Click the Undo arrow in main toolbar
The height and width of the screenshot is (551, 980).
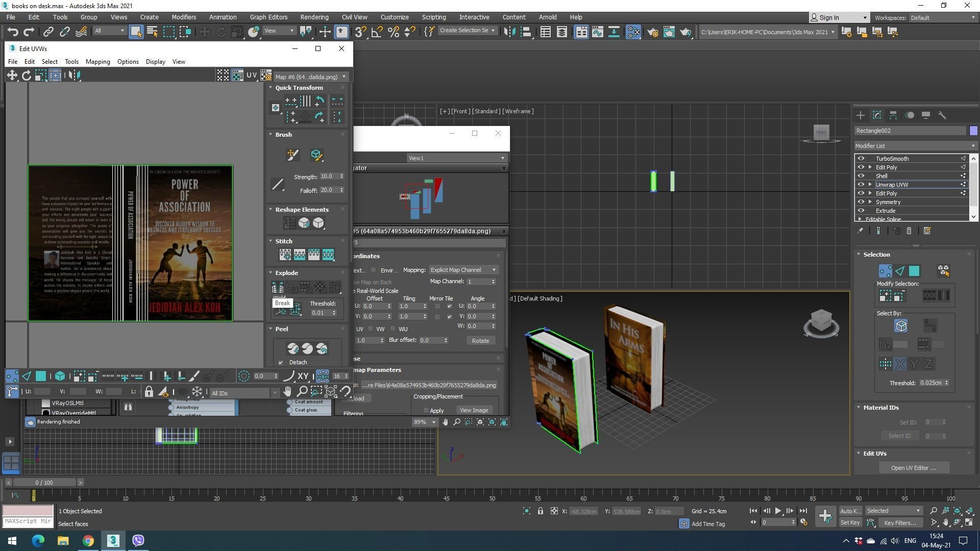point(13,32)
